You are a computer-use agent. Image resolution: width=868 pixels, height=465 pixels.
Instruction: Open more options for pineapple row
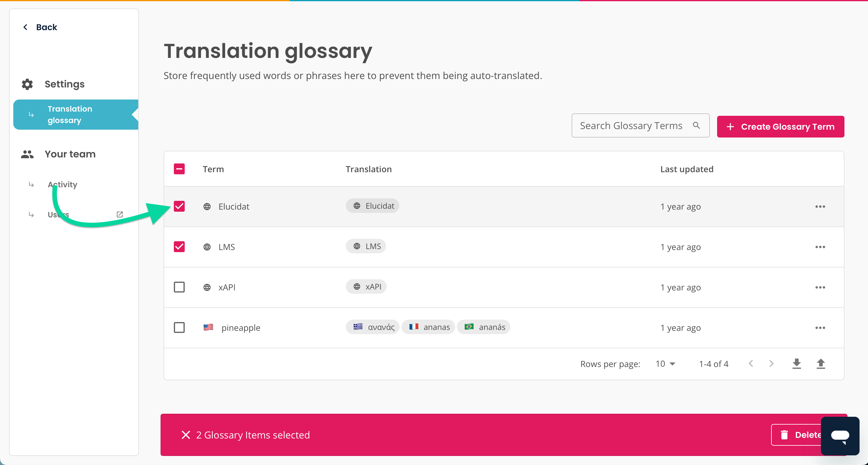(820, 327)
